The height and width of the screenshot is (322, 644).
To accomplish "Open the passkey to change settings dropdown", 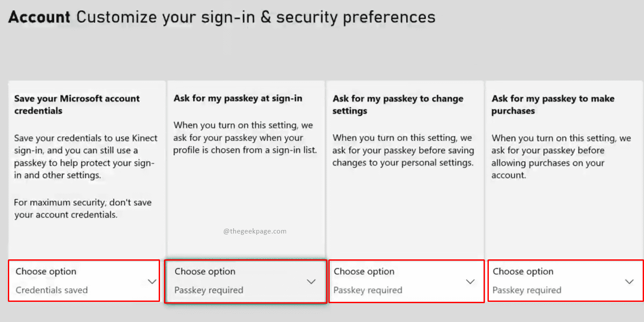I will (470, 282).
